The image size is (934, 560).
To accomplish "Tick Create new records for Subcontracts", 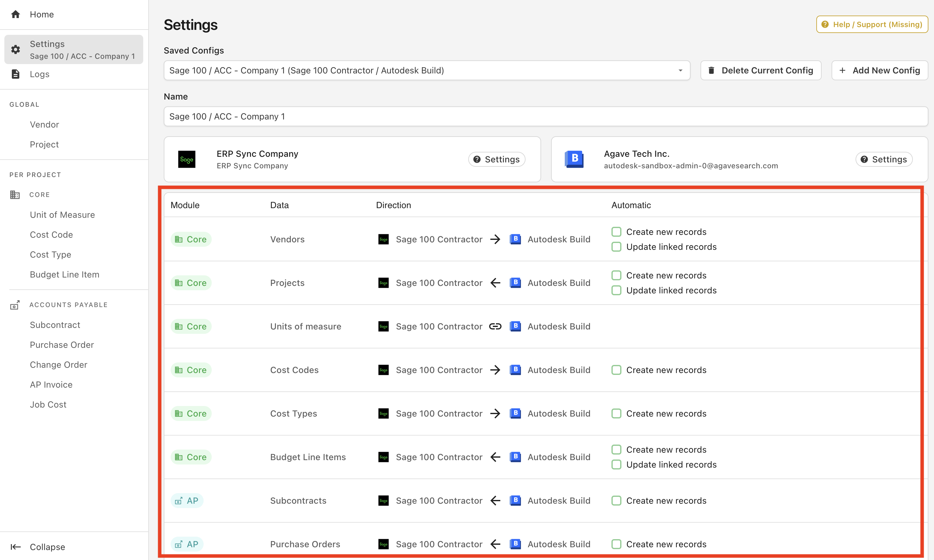I will [616, 500].
